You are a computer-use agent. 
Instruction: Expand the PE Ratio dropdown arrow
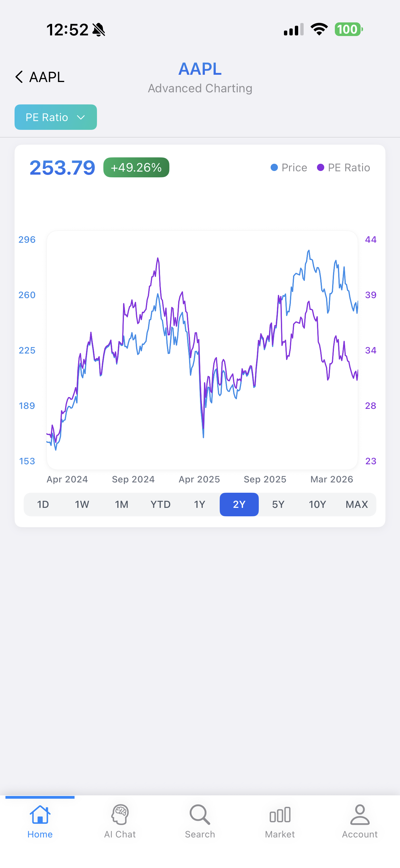(x=81, y=117)
